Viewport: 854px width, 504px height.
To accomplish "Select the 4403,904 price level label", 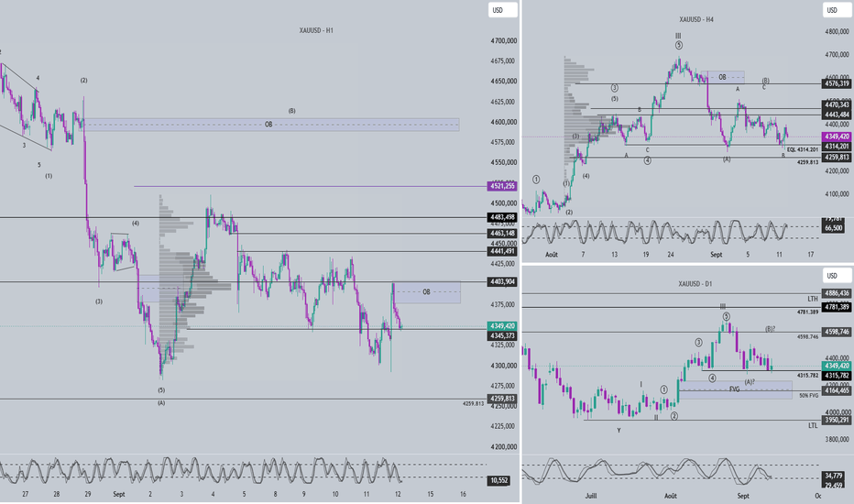I will (x=502, y=281).
